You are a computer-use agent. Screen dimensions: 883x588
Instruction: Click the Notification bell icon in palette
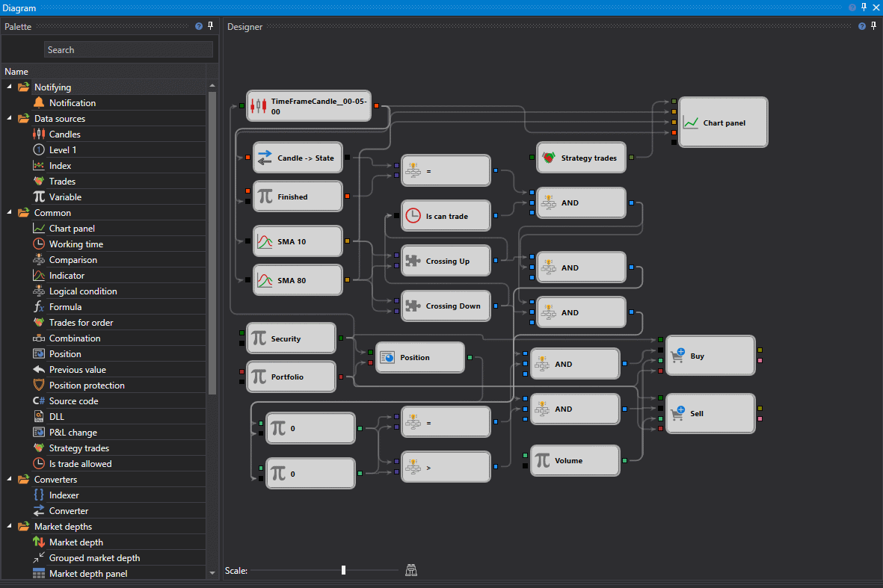pos(39,102)
